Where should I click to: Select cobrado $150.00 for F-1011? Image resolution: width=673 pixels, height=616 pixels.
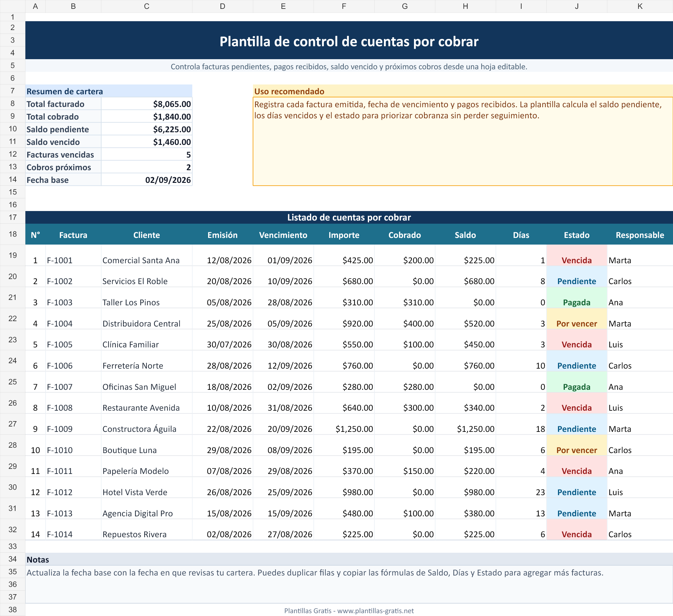click(404, 466)
